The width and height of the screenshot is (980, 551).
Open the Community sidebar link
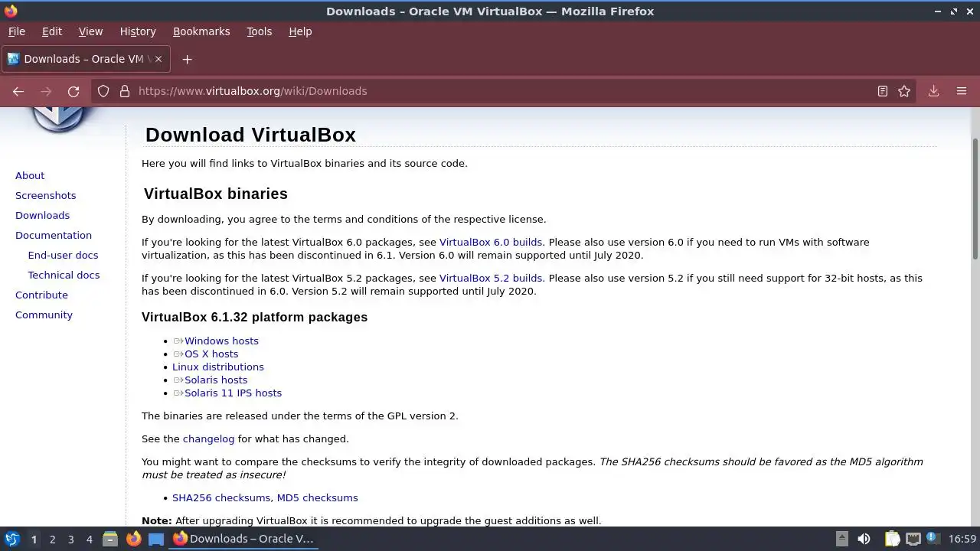44,315
